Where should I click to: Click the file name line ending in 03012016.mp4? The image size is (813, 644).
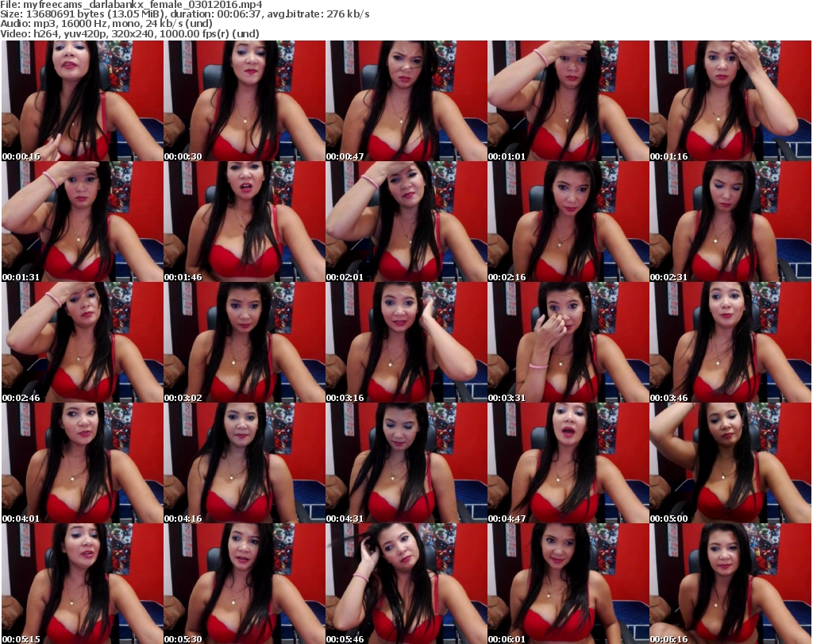click(x=131, y=5)
